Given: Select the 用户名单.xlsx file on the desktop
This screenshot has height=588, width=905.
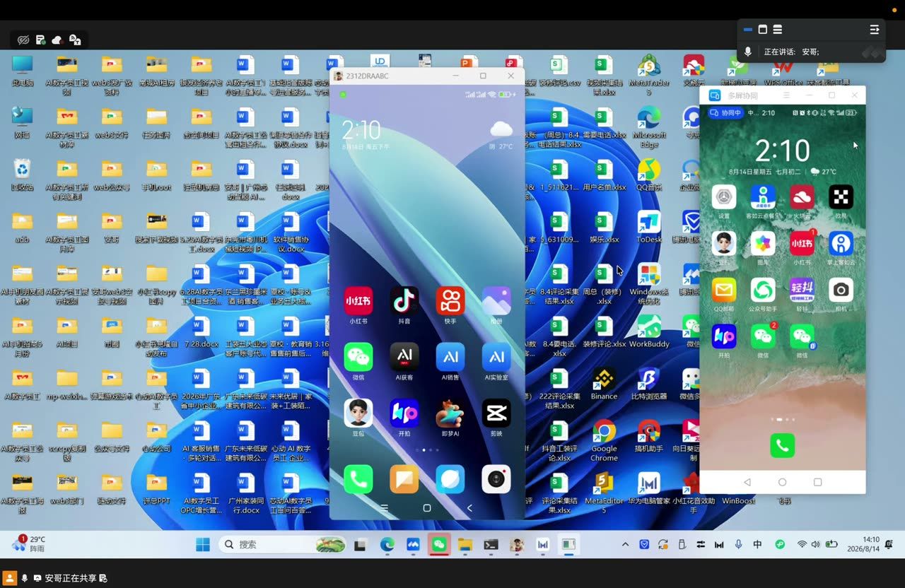Looking at the screenshot, I should tap(604, 175).
